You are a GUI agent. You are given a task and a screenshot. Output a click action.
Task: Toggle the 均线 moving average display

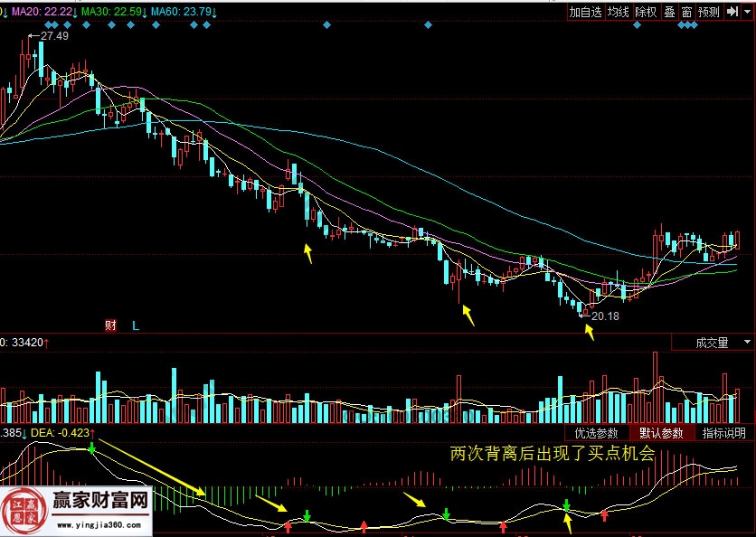coord(618,12)
